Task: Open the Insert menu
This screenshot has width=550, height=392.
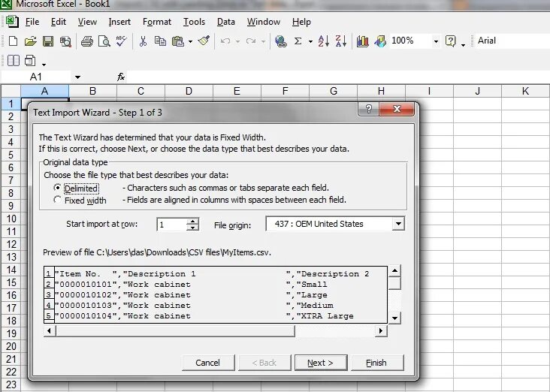Action: [x=119, y=22]
